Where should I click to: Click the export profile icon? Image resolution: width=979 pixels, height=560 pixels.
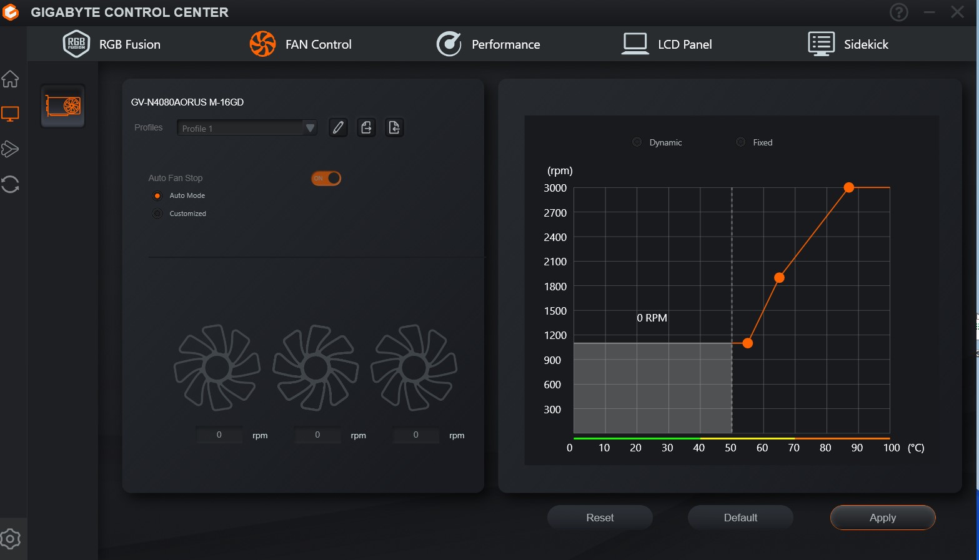click(x=366, y=127)
